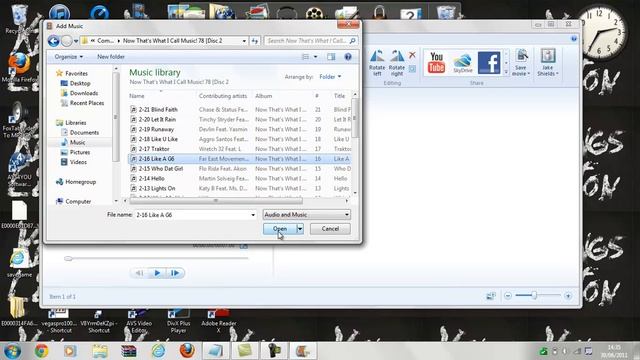Select Videos library in navigation pane
The image size is (640, 360).
78,162
